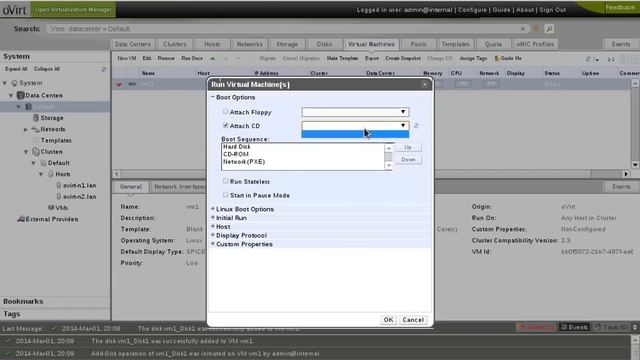Click Create Snapshot toolbar button
Screen dimensions: 640x360
click(403, 58)
